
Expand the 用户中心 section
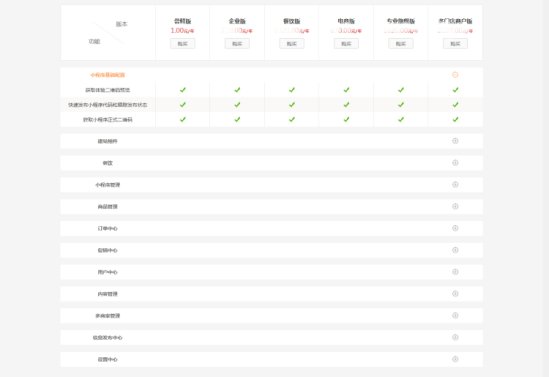pyautogui.click(x=455, y=272)
